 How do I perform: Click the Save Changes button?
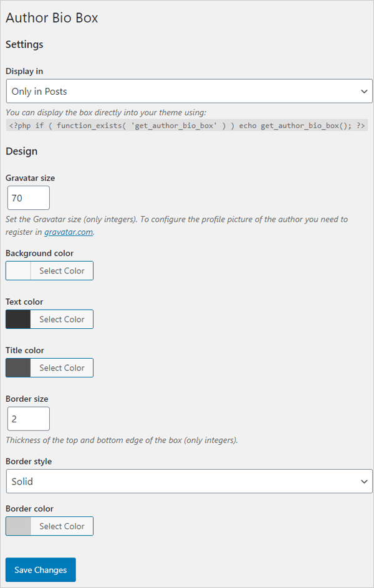point(40,569)
